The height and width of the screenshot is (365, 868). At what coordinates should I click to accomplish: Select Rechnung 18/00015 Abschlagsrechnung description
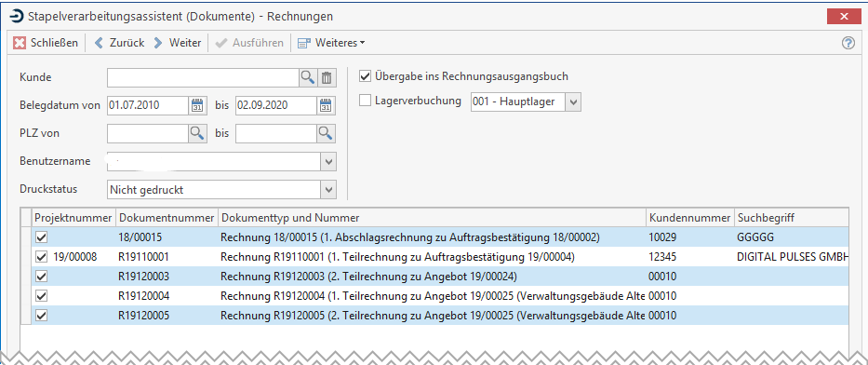click(411, 237)
